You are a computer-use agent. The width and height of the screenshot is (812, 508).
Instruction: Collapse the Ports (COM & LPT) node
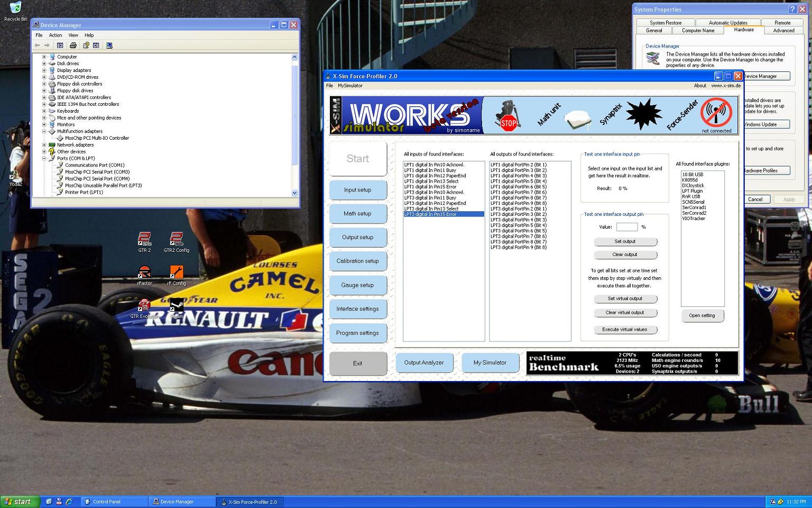click(44, 158)
